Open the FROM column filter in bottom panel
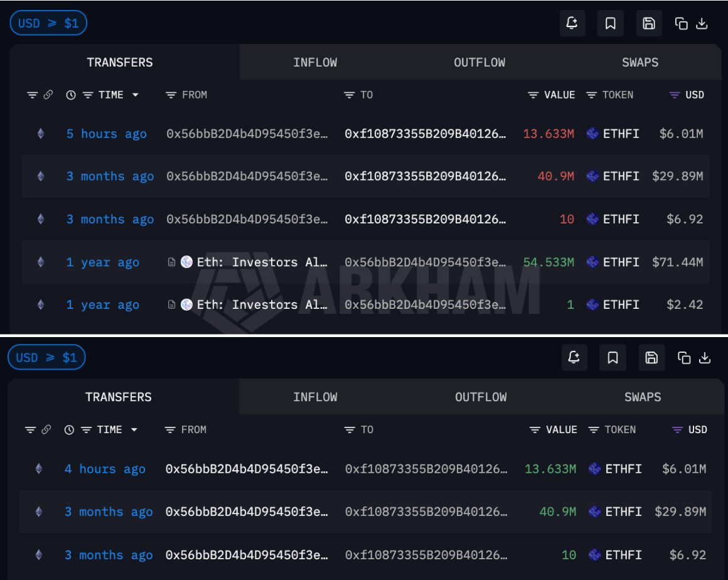Screen dimensions: 728x580 pos(170,430)
